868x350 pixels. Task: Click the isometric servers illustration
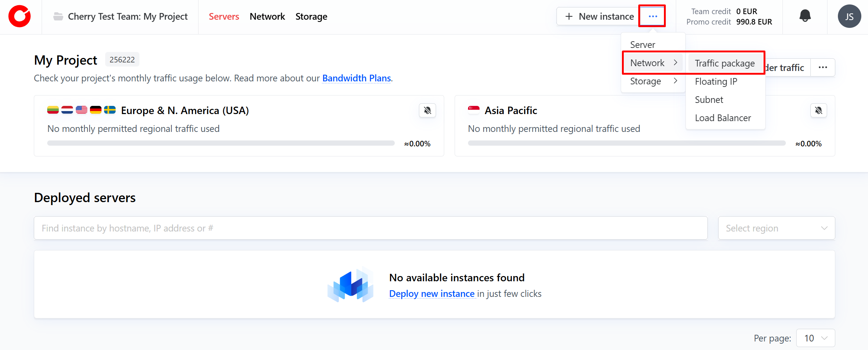point(350,285)
